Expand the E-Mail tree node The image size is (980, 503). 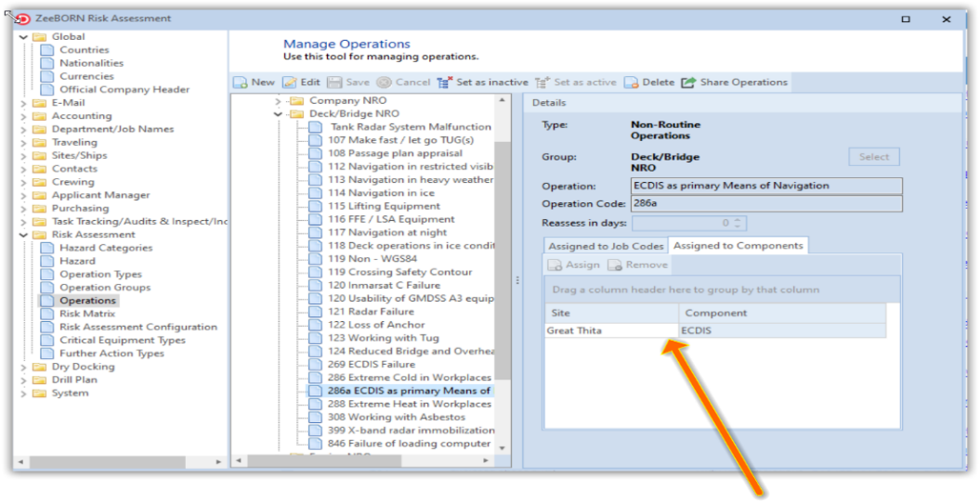pyautogui.click(x=24, y=103)
